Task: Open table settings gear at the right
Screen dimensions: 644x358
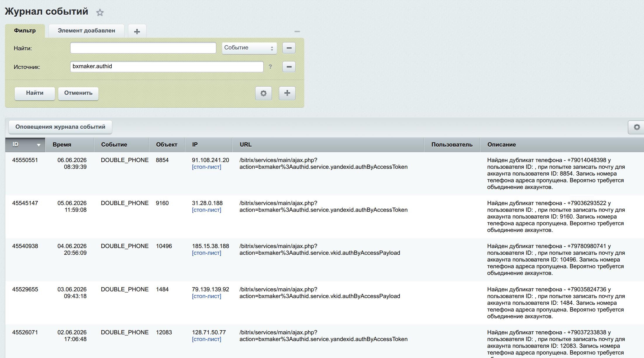Action: 636,127
